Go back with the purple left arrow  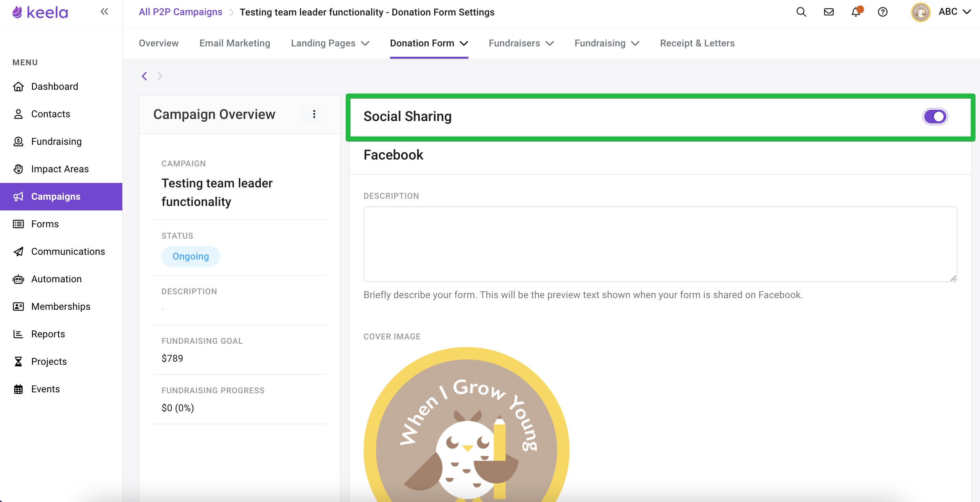click(x=144, y=76)
